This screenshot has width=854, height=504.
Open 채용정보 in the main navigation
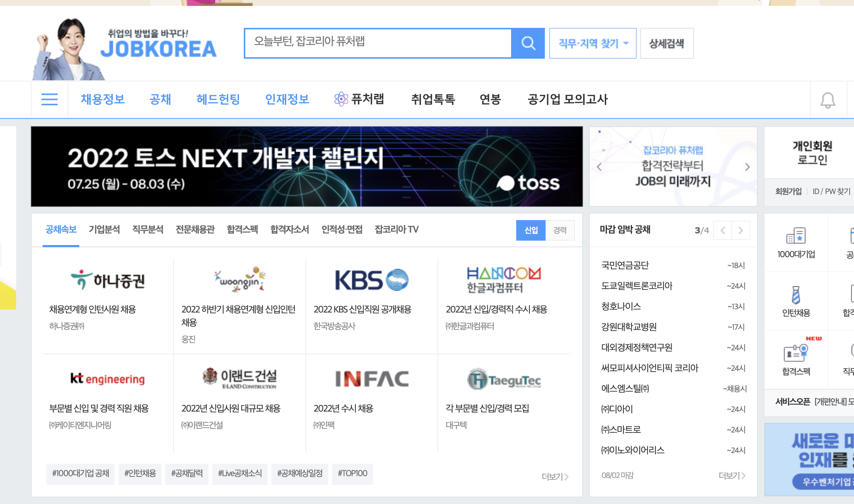point(103,99)
